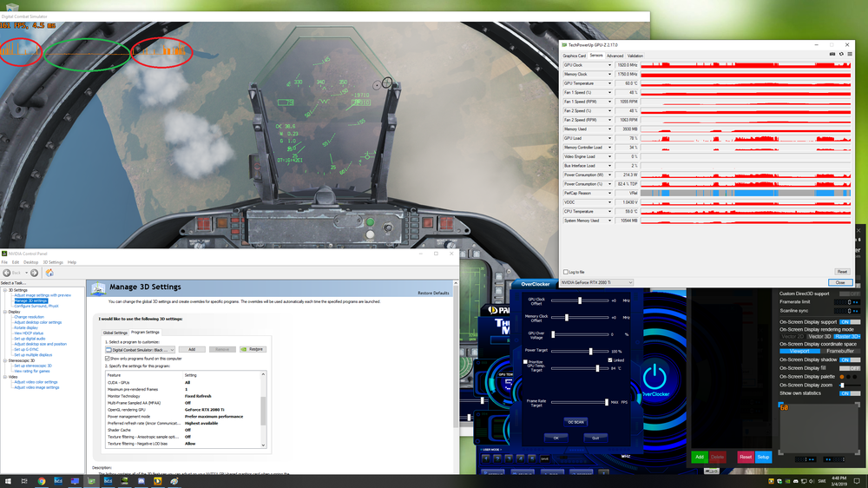Toggle Prioritize GPU Temp. Target checkbox

click(x=525, y=362)
